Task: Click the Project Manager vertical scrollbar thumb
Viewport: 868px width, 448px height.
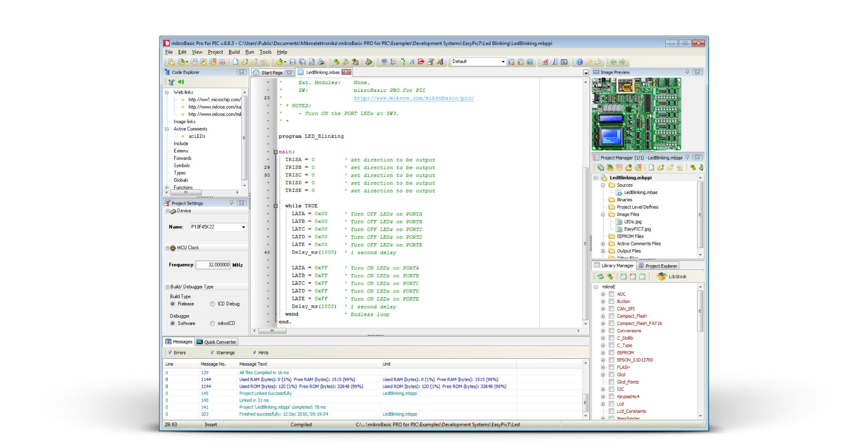Action: pos(700,215)
